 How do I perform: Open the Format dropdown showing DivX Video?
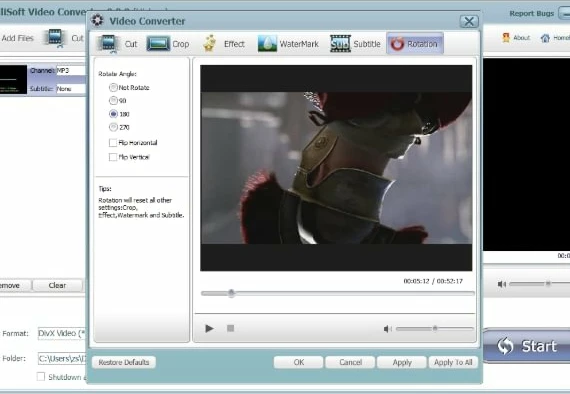(62, 333)
